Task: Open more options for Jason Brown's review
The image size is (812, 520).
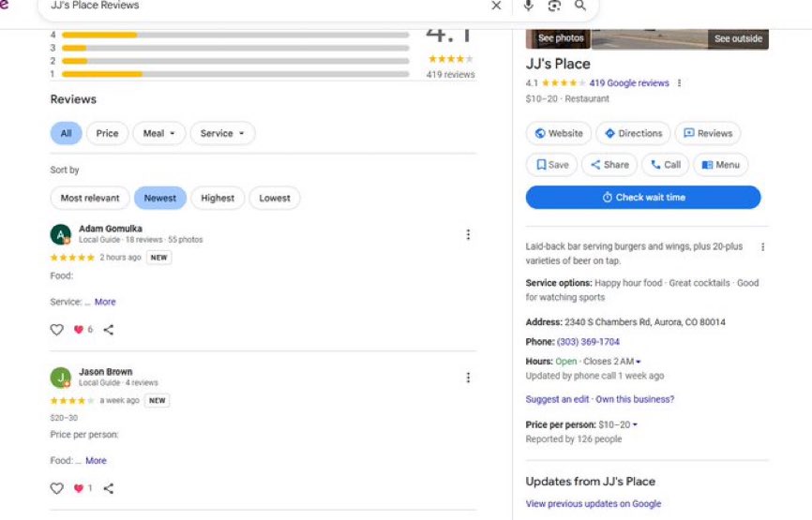Action: tap(468, 378)
